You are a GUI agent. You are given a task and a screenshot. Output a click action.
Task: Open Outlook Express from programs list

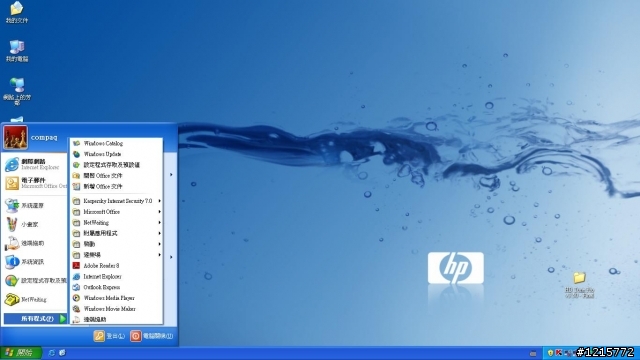(116, 287)
